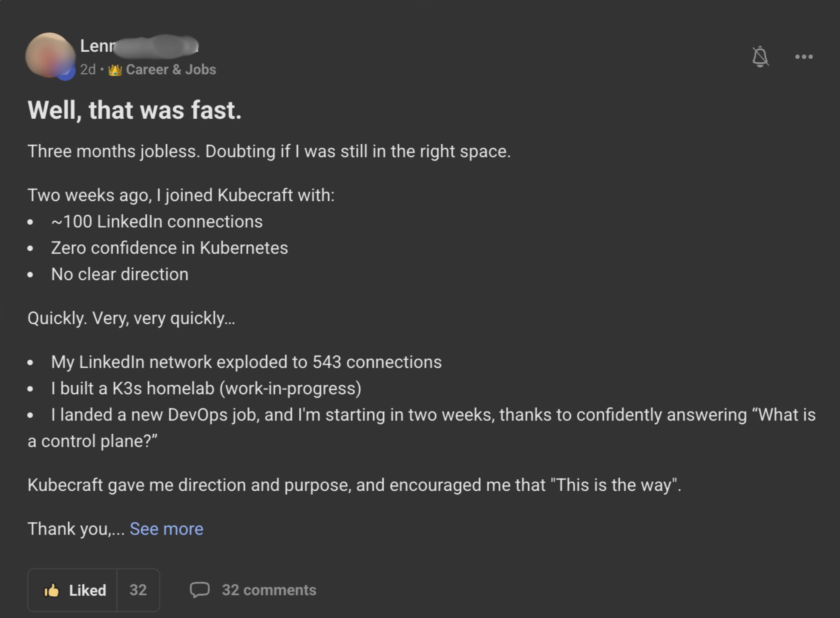Screen dimensions: 840x618
Task: Click the comment speech bubble icon
Action: coord(199,590)
